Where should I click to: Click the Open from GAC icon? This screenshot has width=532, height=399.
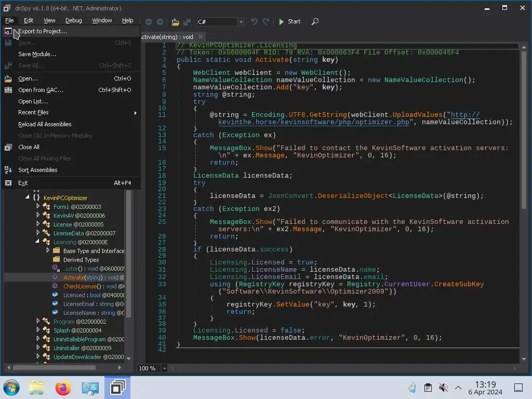pyautogui.click(x=8, y=90)
